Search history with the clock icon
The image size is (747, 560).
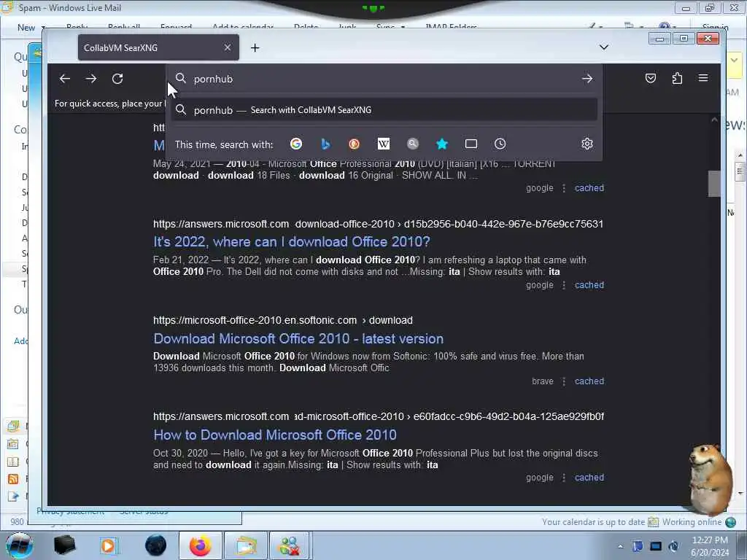500,144
